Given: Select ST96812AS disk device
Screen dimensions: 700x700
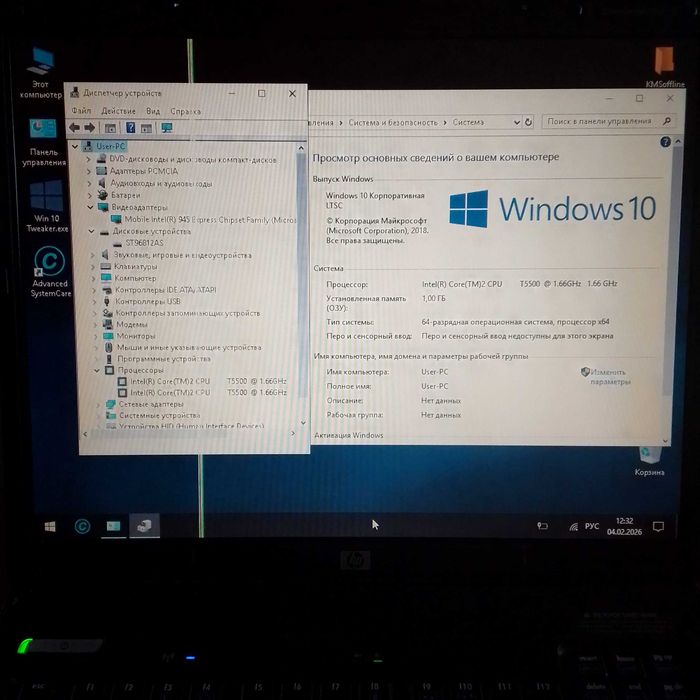Looking at the screenshot, I should (x=139, y=243).
